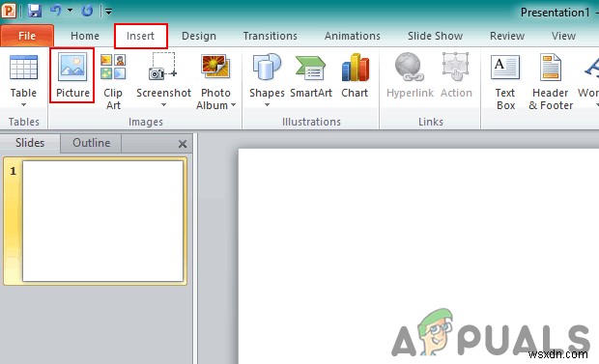
Task: Expand the Shapes dropdown arrow
Action: tap(267, 104)
